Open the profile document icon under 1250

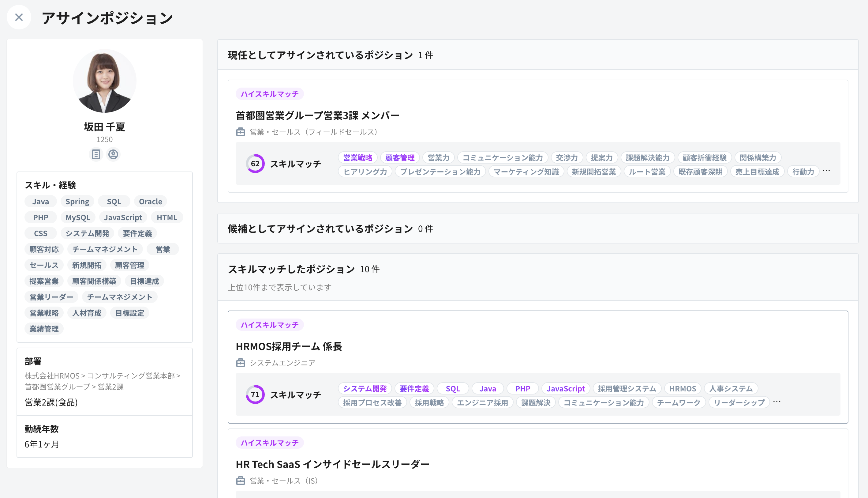(x=96, y=154)
